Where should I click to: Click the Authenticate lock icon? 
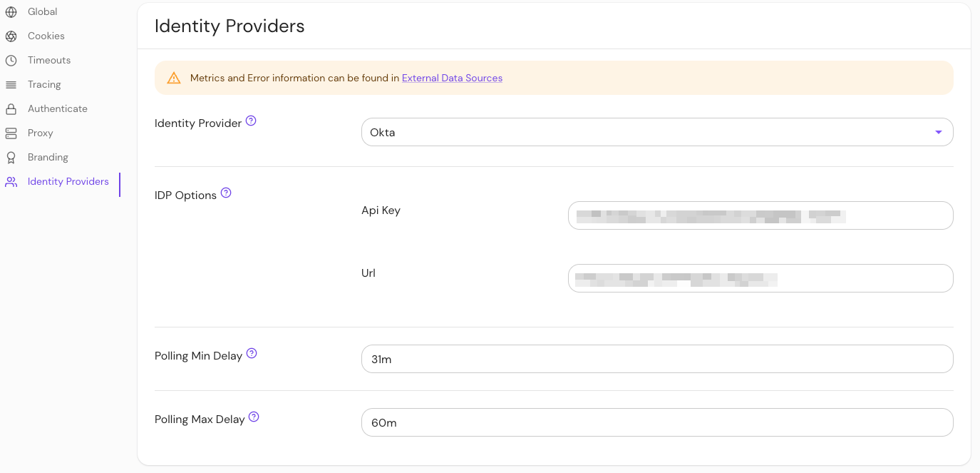tap(11, 108)
